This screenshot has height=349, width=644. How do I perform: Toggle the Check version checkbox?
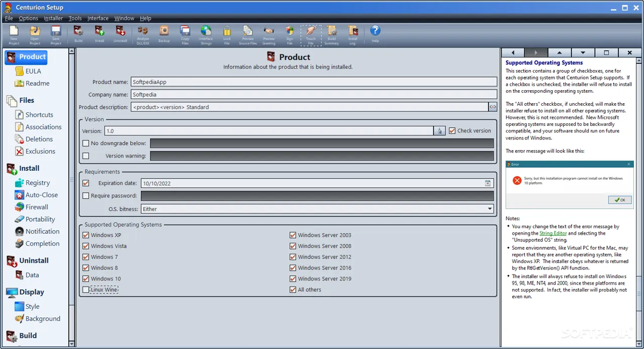click(452, 130)
